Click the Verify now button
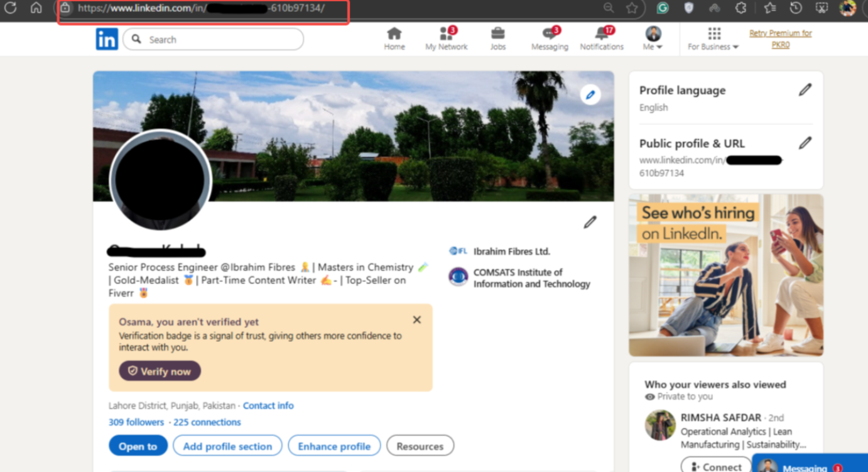 159,371
